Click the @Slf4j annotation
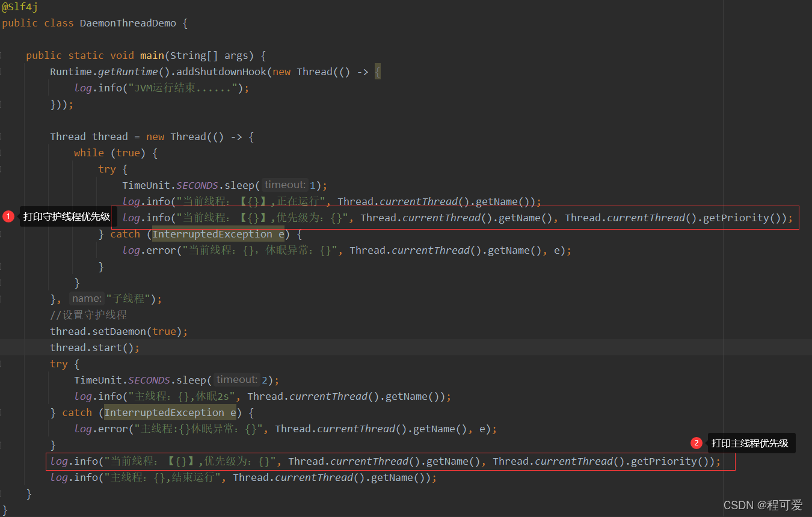Viewport: 812px width, 517px height. point(20,7)
